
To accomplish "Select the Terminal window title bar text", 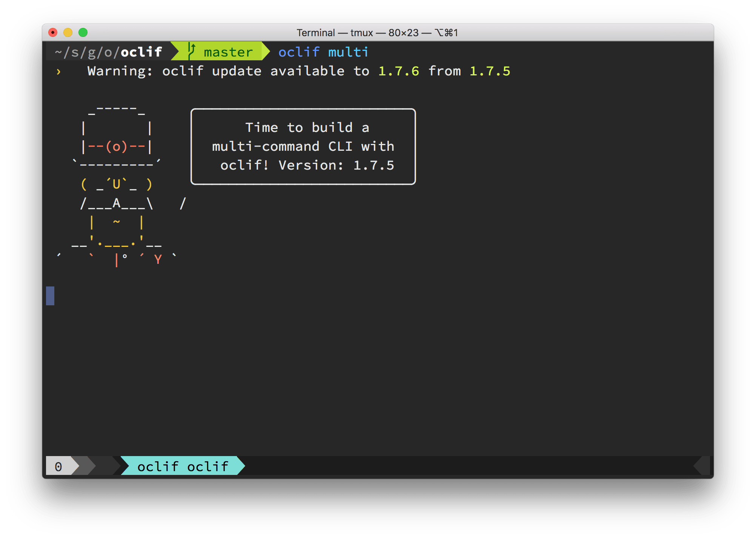I will tap(377, 33).
